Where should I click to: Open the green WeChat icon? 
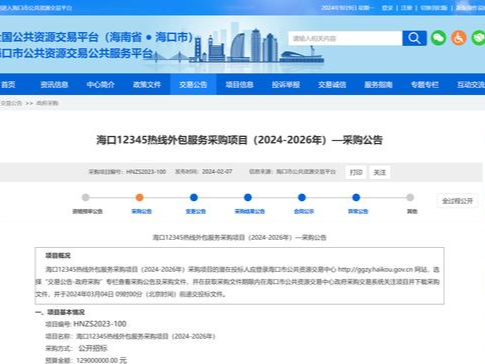tap(438, 38)
